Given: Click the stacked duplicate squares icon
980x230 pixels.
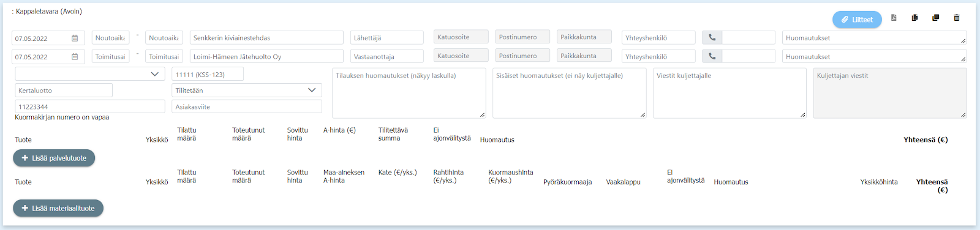Looking at the screenshot, I should tap(935, 18).
